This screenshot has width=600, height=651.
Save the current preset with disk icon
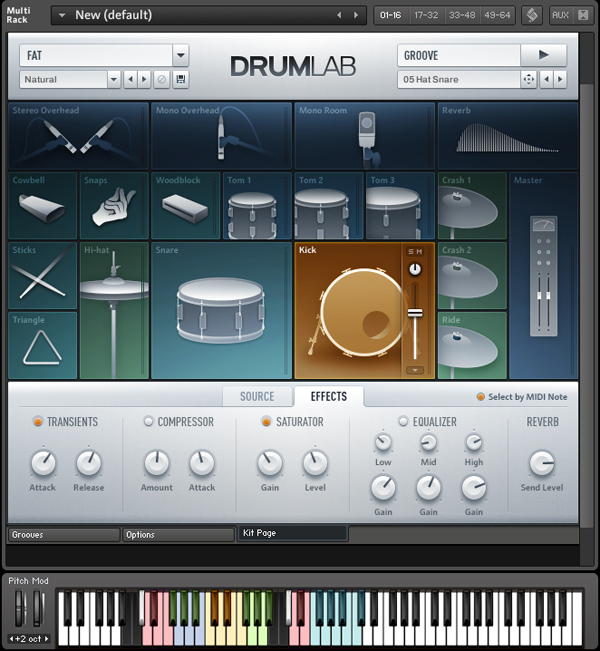tap(181, 79)
